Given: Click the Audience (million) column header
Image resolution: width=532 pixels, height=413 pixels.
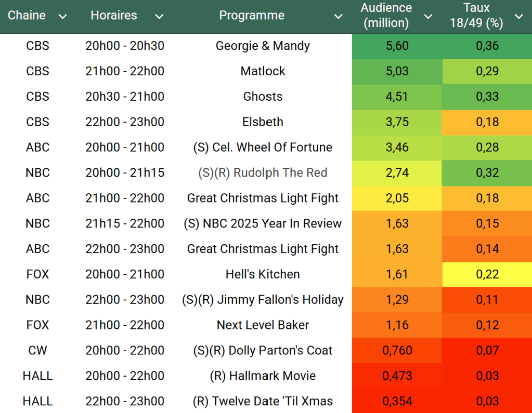Looking at the screenshot, I should pos(386,16).
